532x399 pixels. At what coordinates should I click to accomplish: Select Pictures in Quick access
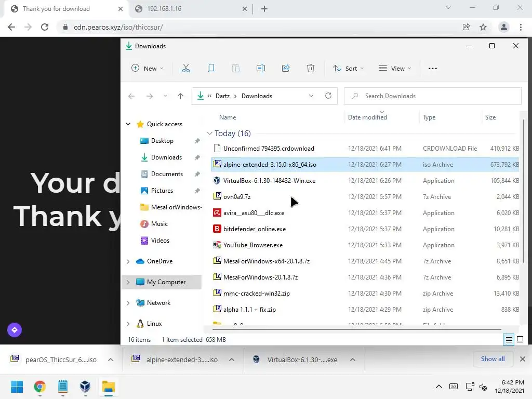click(x=162, y=191)
